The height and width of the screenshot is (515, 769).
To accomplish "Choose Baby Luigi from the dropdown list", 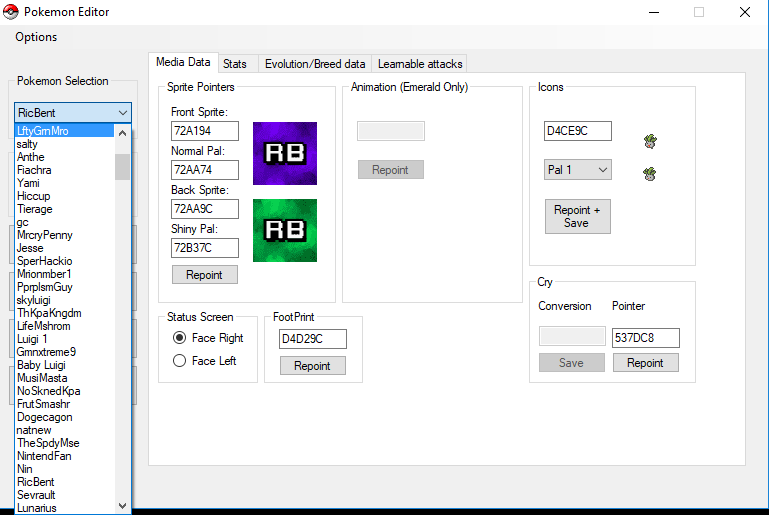I will [x=42, y=365].
